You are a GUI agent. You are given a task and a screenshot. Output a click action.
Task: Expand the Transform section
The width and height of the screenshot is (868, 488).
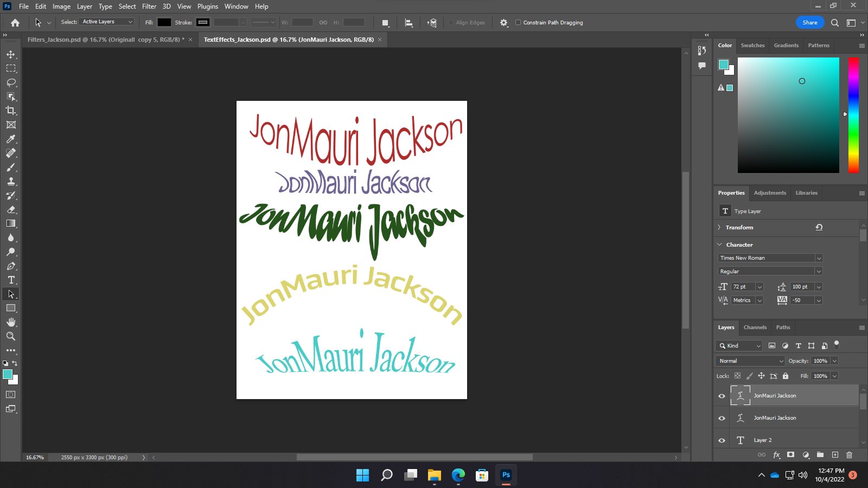point(719,228)
